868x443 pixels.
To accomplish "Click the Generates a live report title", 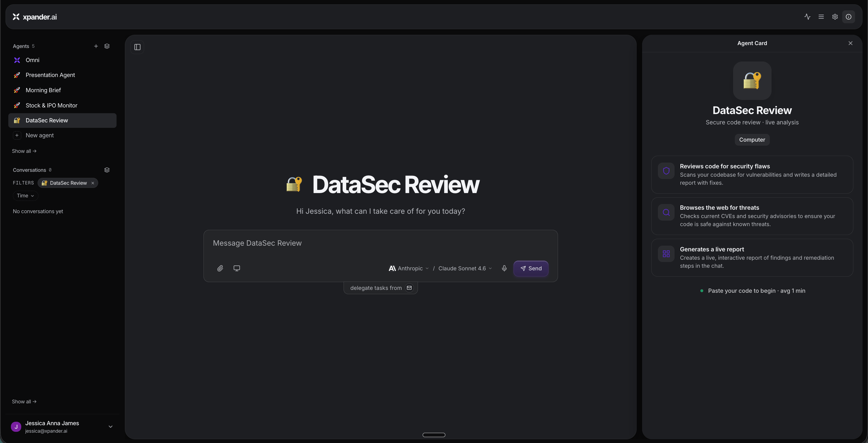I will click(712, 249).
